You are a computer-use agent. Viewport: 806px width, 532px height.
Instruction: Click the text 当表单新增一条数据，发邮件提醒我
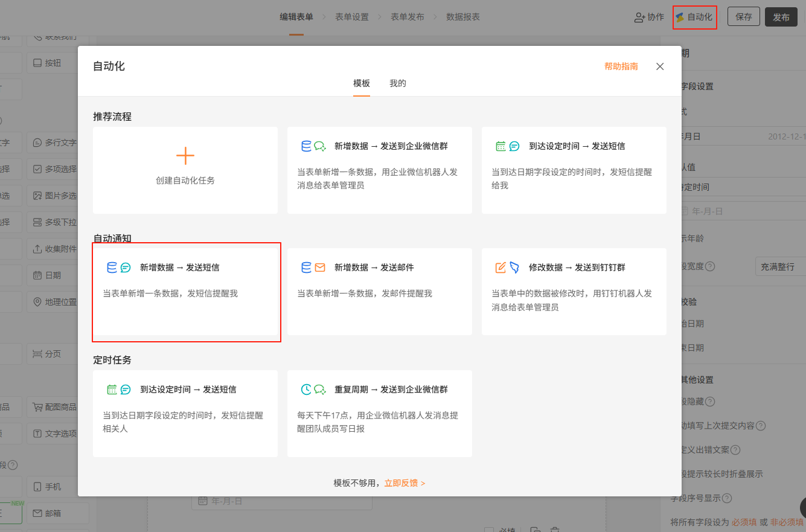365,293
